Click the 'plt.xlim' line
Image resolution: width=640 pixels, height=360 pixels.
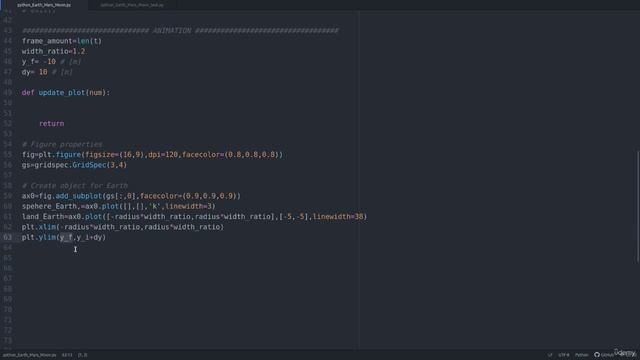tap(123, 227)
